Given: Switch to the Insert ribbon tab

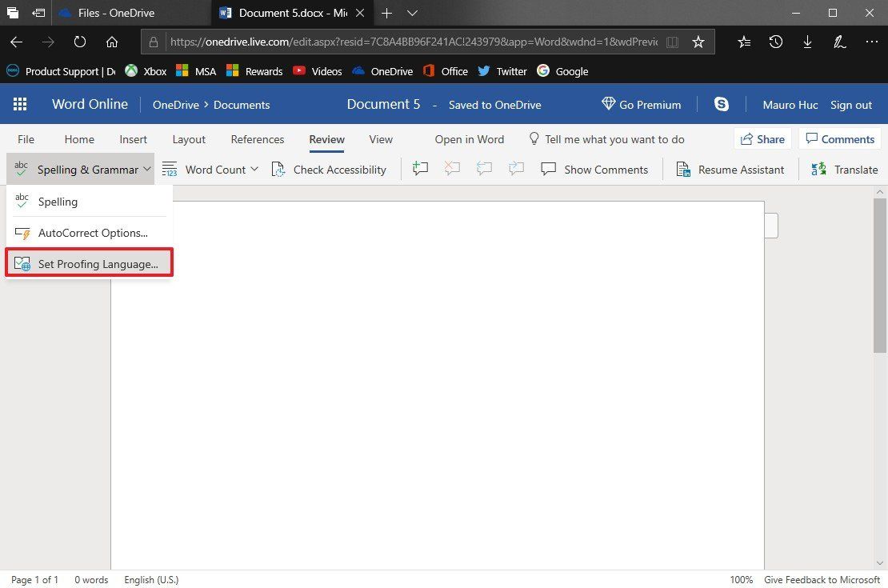Looking at the screenshot, I should [133, 139].
